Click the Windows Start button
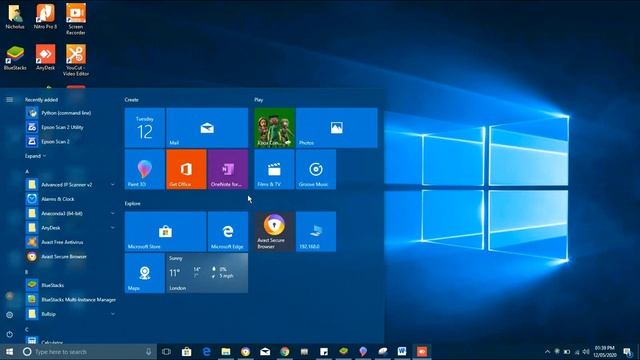 [x=9, y=351]
